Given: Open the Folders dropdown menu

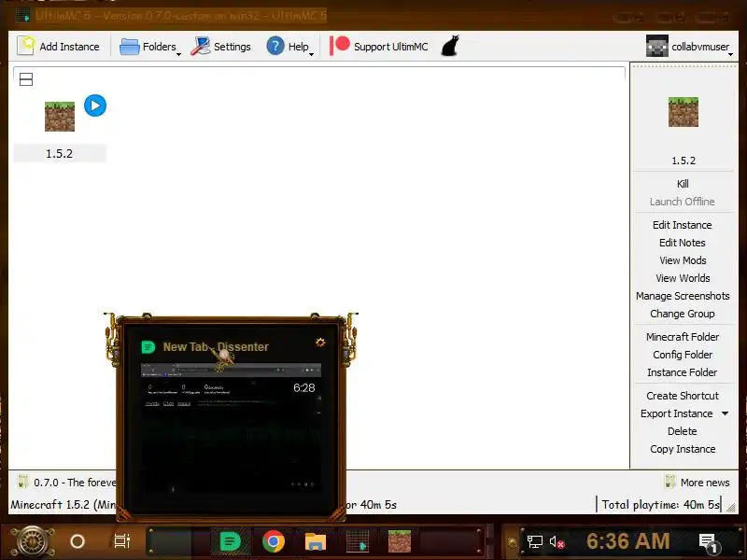Looking at the screenshot, I should 149,47.
